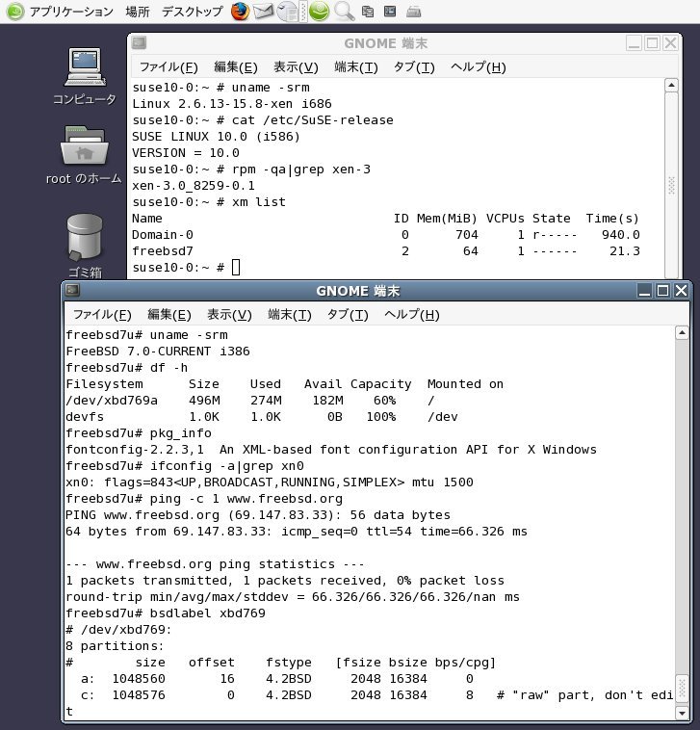
Task: Click the 'devfs' filesystem row
Action: (x=262, y=417)
